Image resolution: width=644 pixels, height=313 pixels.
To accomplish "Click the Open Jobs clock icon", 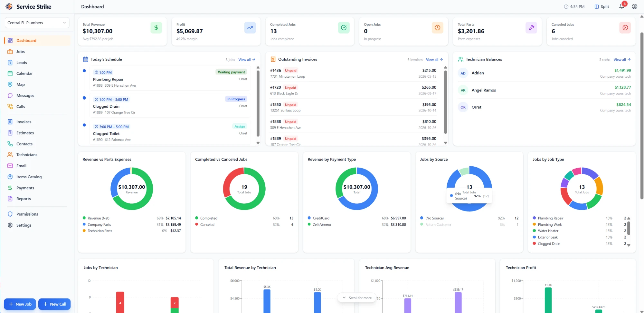I will 437,28.
